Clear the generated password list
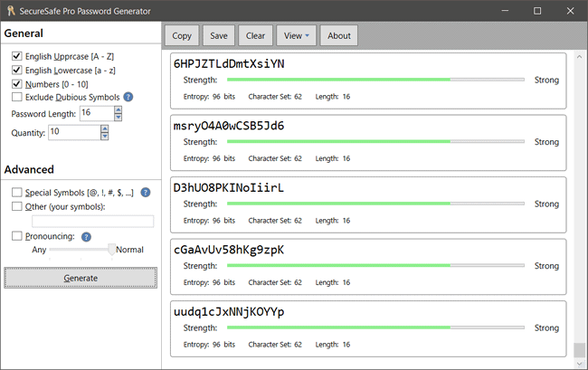 [x=255, y=35]
